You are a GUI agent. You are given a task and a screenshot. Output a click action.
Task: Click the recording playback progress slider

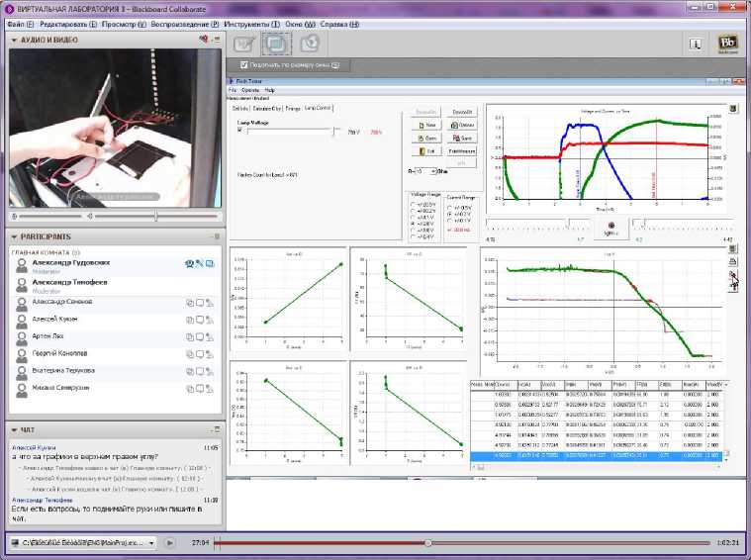tap(427, 543)
